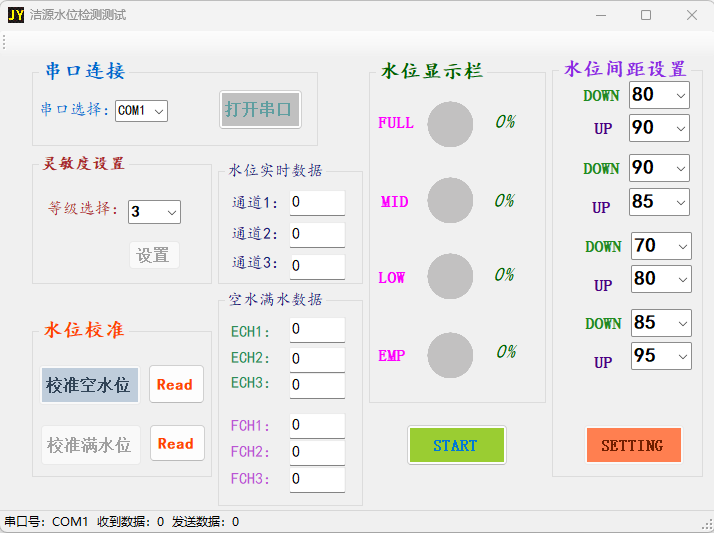Open the COM1 serial port dropdown
The width and height of the screenshot is (714, 533).
141,111
